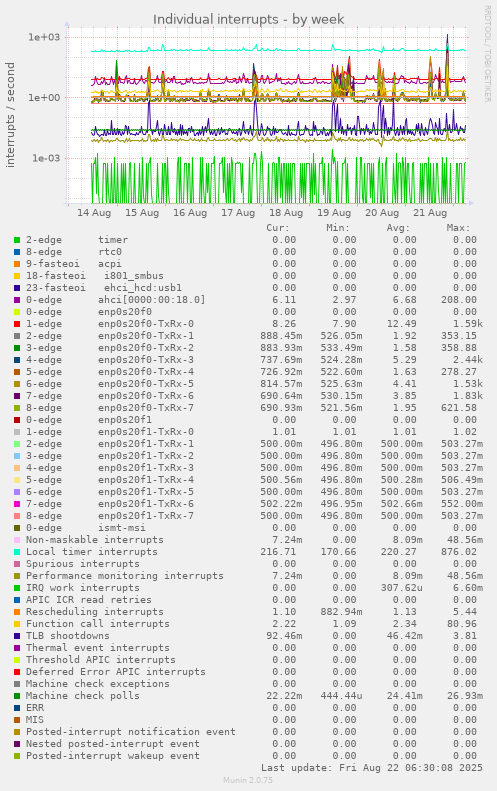
Task: Click the Munin 2.0.75 footer text
Action: point(248,780)
